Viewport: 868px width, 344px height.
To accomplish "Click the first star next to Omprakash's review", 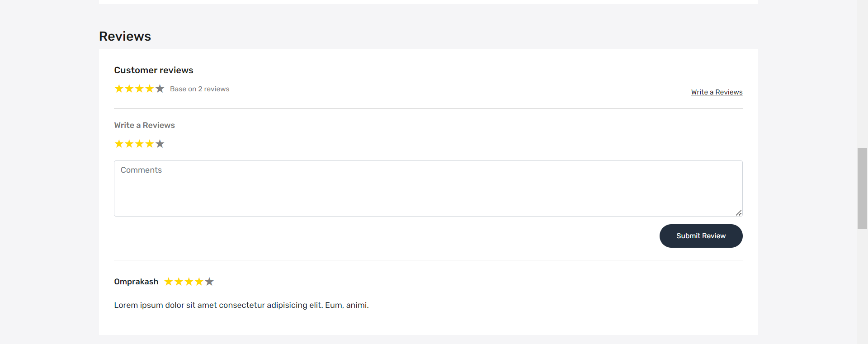I will 169,281.
